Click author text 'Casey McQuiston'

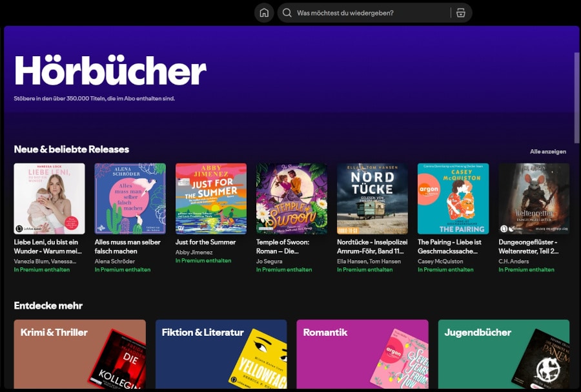[440, 261]
